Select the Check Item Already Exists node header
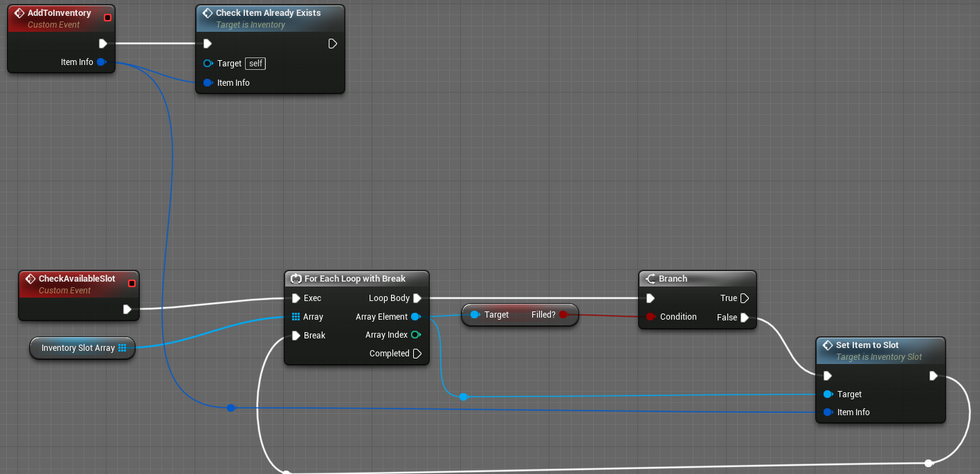Image resolution: width=980 pixels, height=474 pixels. pyautogui.click(x=270, y=18)
